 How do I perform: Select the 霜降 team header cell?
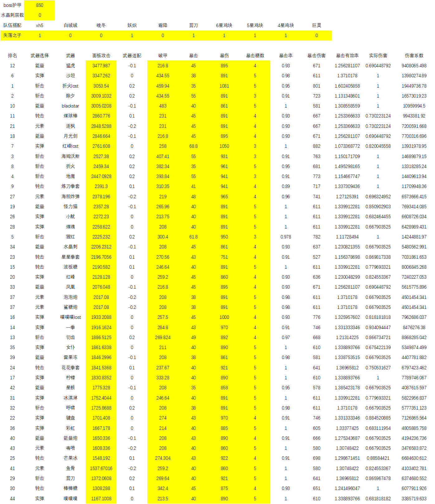(x=163, y=26)
